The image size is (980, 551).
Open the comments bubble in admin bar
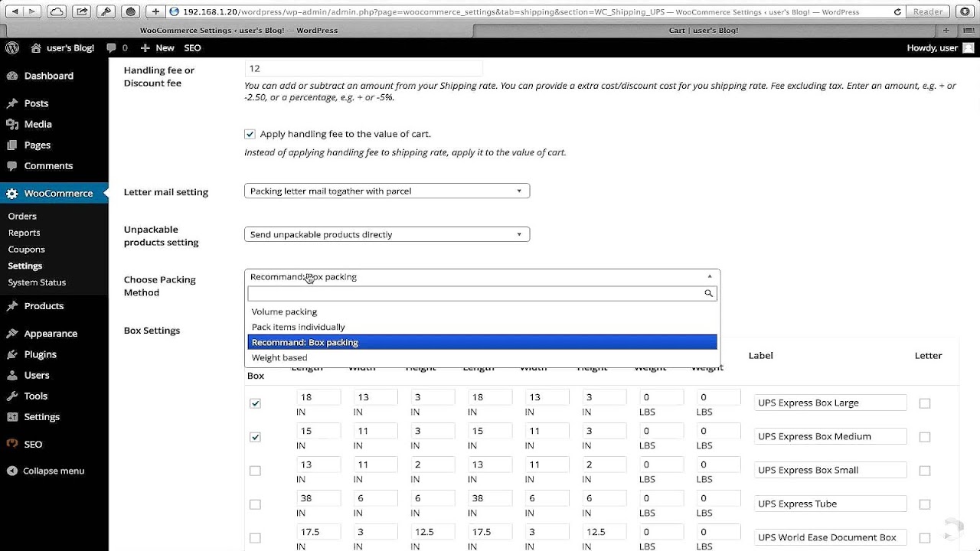pyautogui.click(x=117, y=47)
